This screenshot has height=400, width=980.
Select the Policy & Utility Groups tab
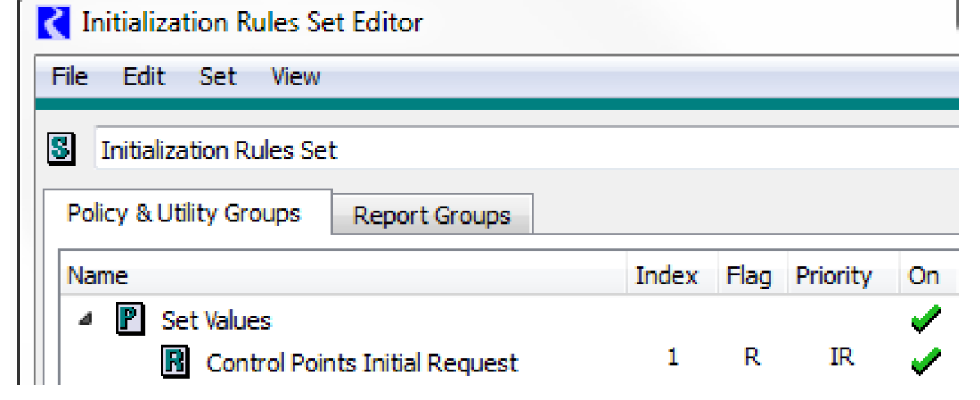pyautogui.click(x=184, y=214)
